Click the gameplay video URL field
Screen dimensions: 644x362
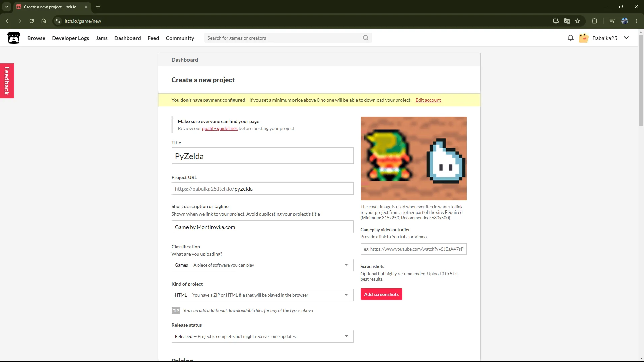(413, 249)
